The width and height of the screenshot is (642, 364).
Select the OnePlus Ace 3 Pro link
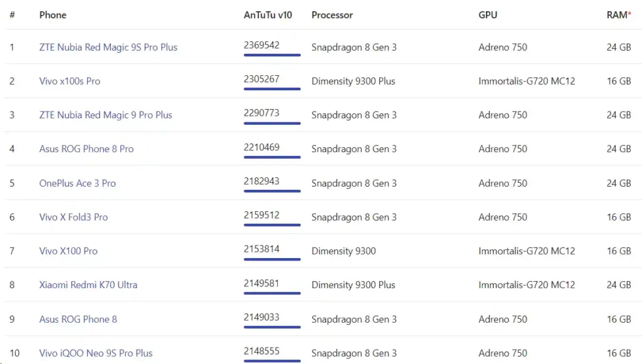77,183
